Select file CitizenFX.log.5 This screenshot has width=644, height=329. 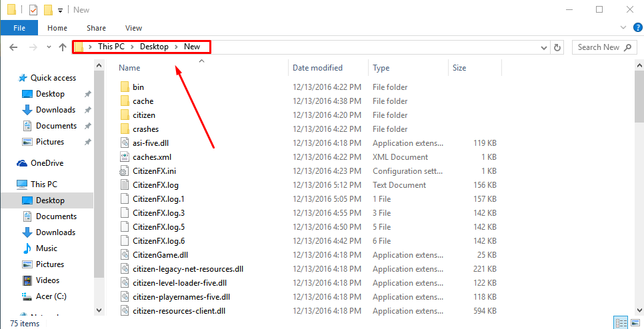pyautogui.click(x=159, y=227)
